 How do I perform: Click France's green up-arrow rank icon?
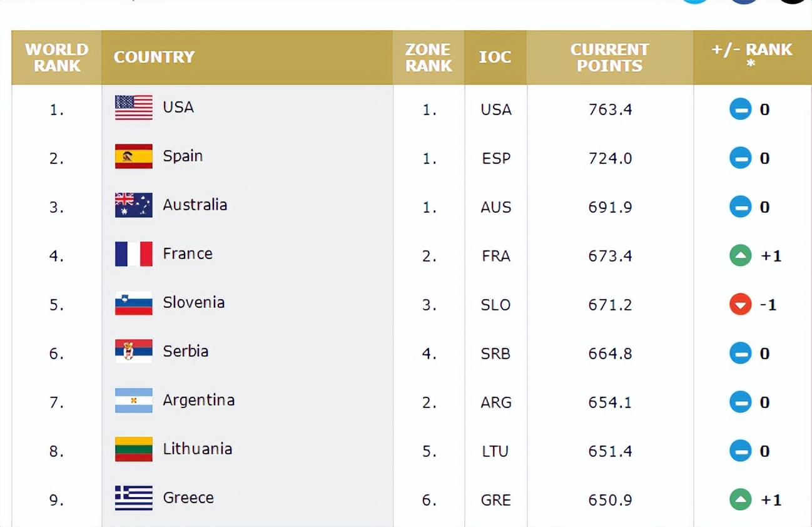[x=740, y=255]
